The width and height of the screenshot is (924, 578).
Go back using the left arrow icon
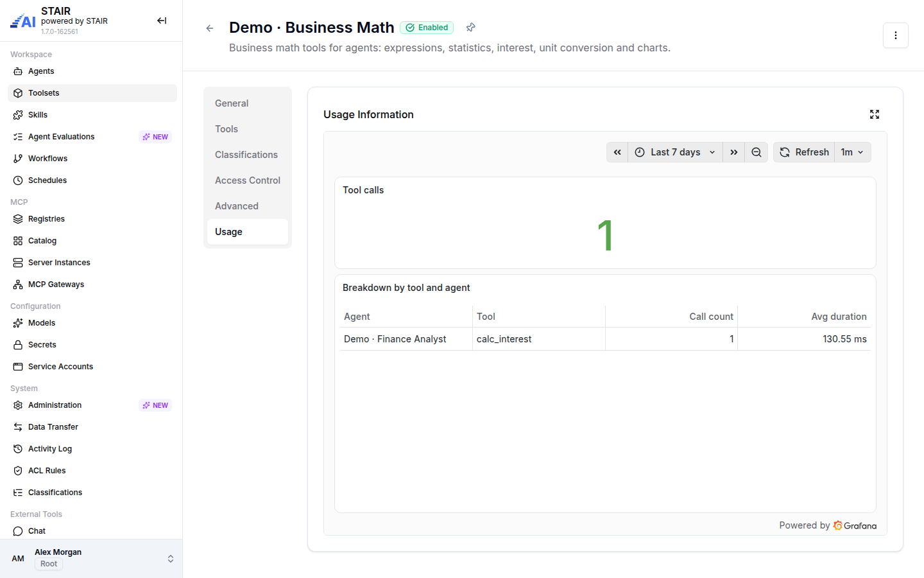210,28
